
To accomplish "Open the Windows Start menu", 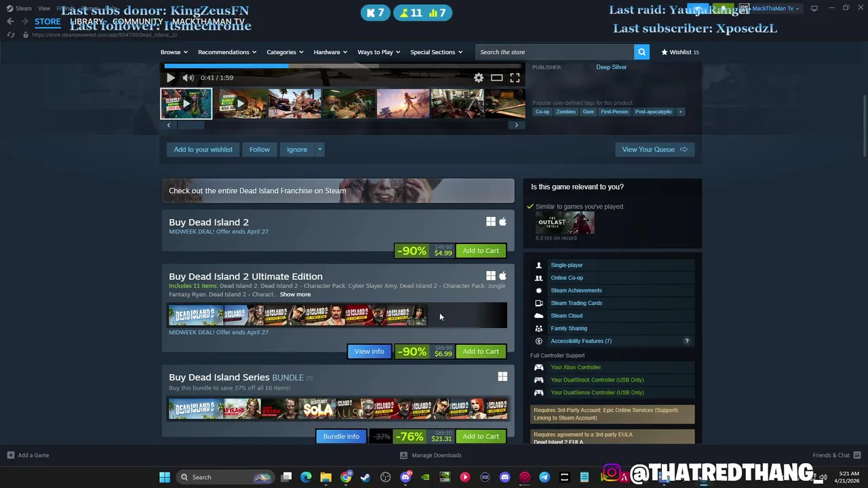I will (165, 477).
